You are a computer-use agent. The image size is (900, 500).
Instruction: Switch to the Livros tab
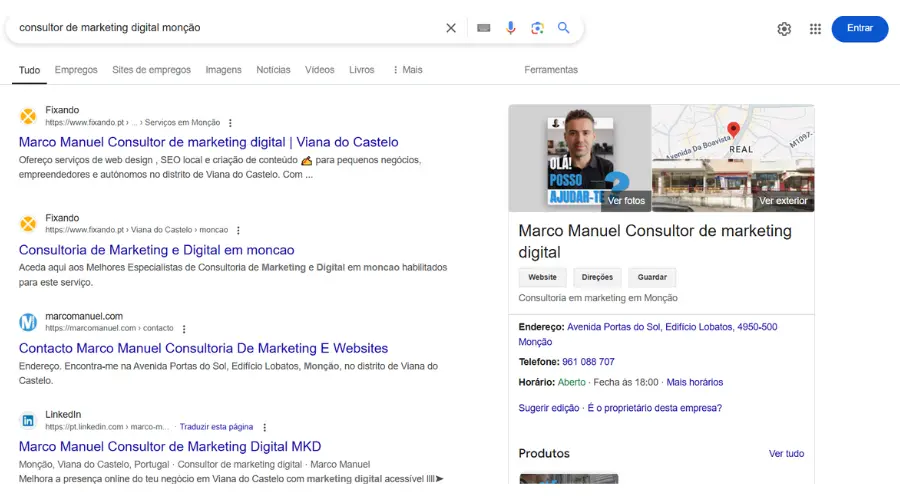pyautogui.click(x=362, y=69)
